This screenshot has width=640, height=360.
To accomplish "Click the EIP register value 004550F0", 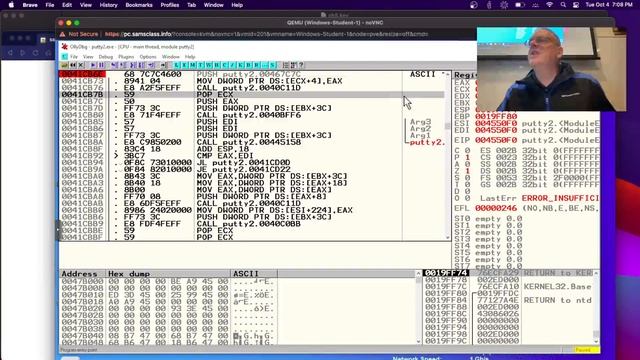I will pyautogui.click(x=496, y=140).
